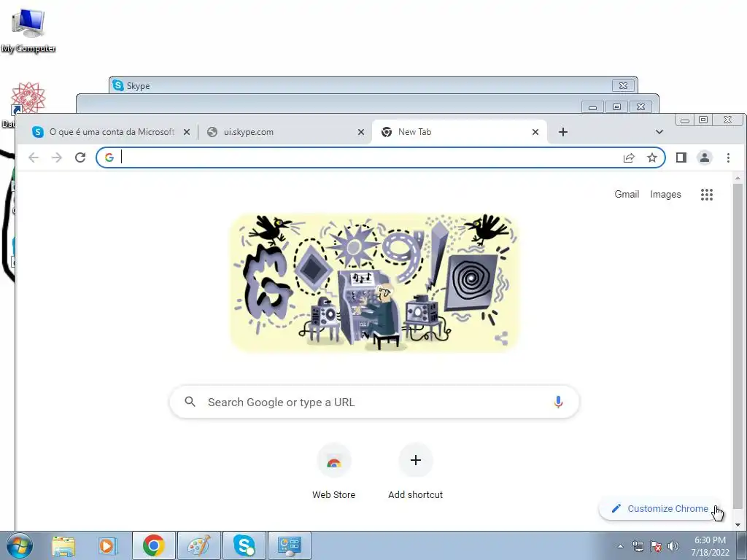Open the Images link
Image resolution: width=747 pixels, height=560 pixels.
point(665,194)
